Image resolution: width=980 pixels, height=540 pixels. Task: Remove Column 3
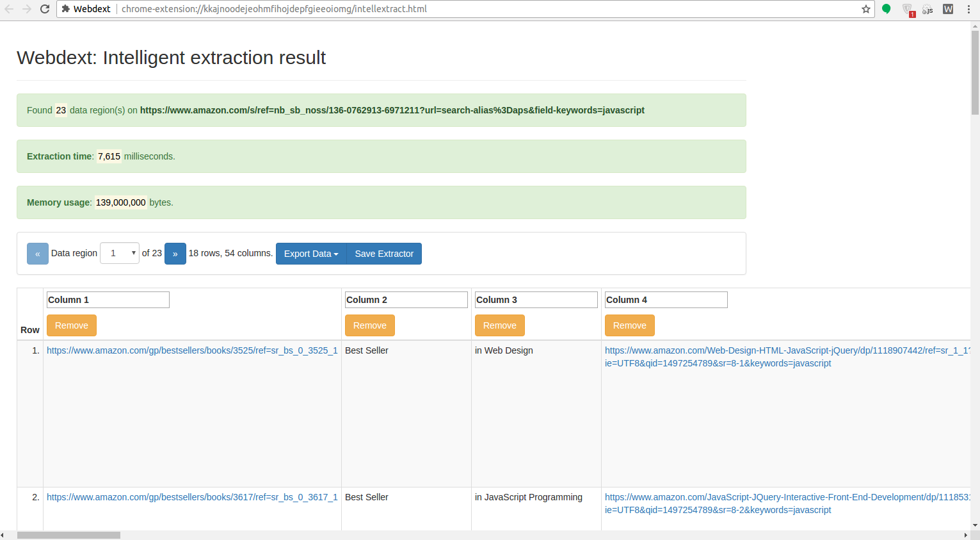tap(500, 325)
